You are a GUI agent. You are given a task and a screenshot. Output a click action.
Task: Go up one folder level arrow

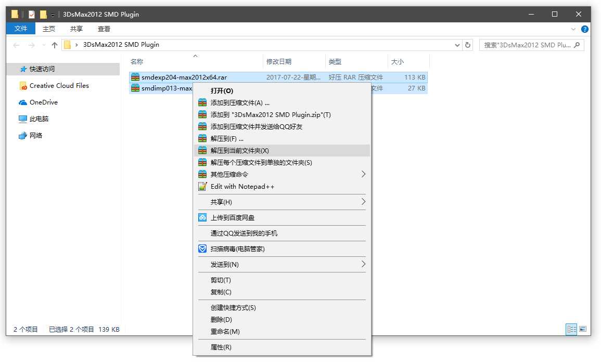[x=55, y=45]
